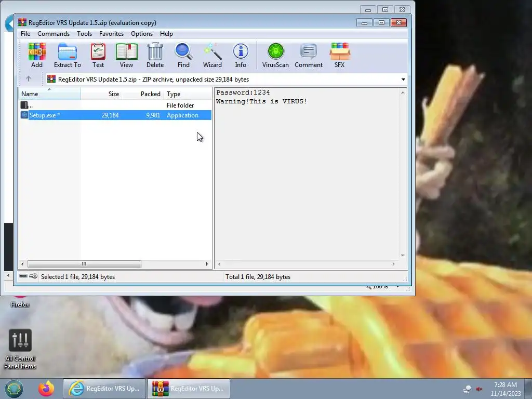Image resolution: width=532 pixels, height=399 pixels.
Task: Show archive Info
Action: click(241, 55)
